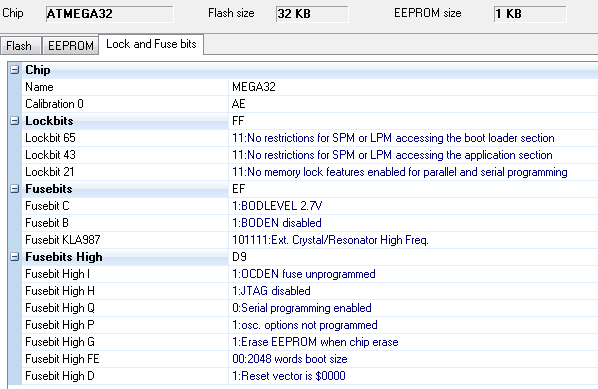Screen dimensions: 598x389
Task: Open Fusebit B BODEN disabled setting
Action: 277,223
